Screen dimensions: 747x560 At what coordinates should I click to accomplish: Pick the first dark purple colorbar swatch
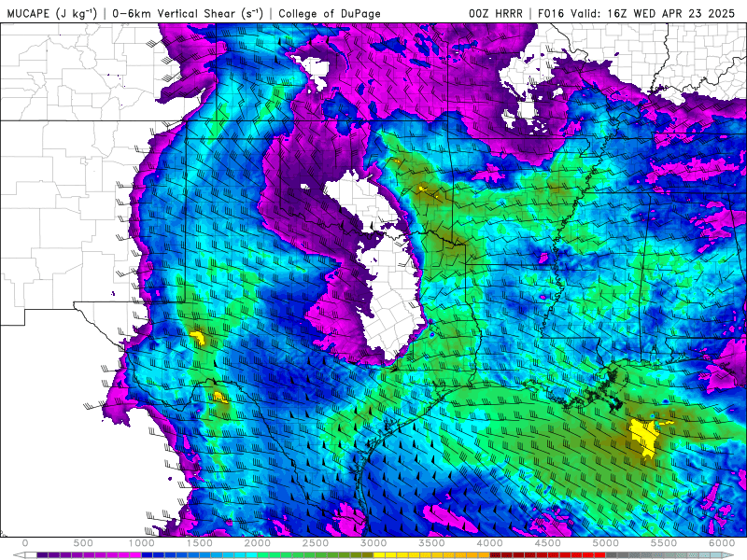point(42,554)
